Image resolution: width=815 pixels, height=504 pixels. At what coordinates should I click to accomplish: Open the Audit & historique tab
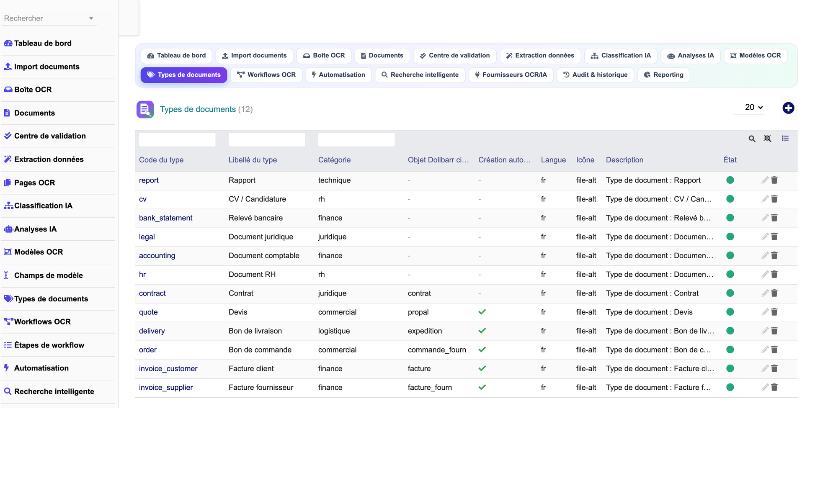tap(595, 75)
